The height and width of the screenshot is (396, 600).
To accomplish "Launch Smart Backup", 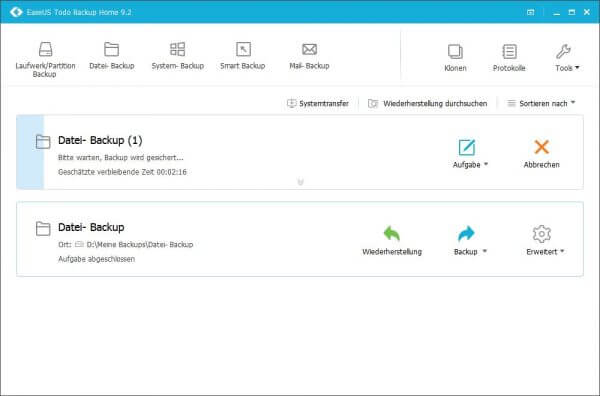I will 243,56.
